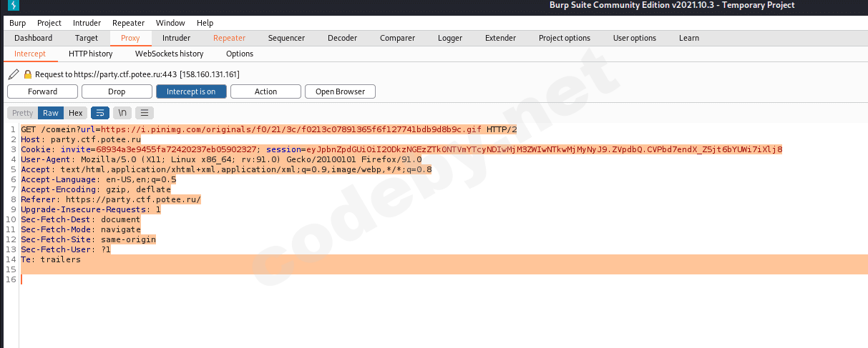This screenshot has height=348, width=868.
Task: Open the Repeater tool tab
Action: coord(229,38)
